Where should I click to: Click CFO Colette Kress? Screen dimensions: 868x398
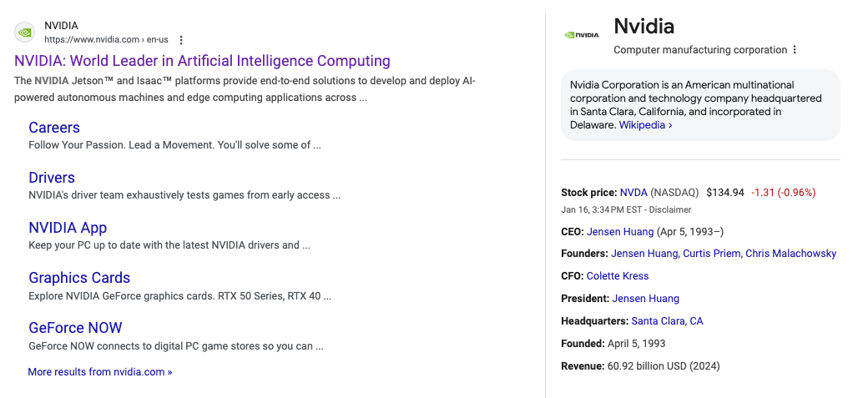tap(618, 276)
